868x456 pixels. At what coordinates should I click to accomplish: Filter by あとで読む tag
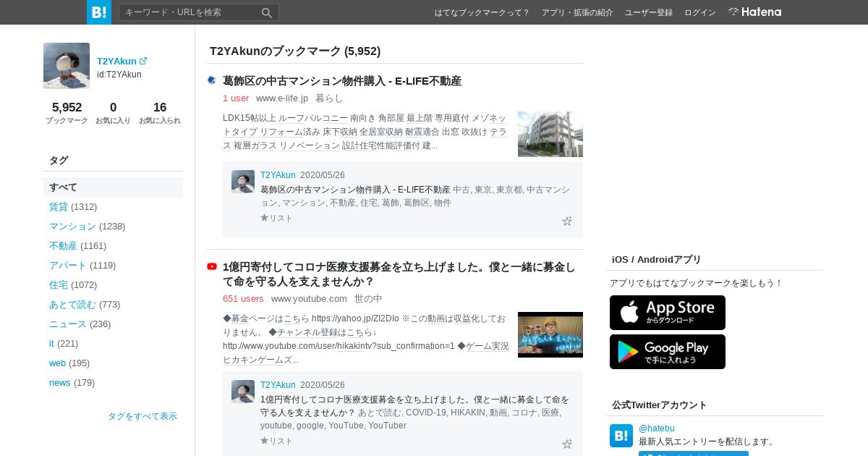(72, 304)
